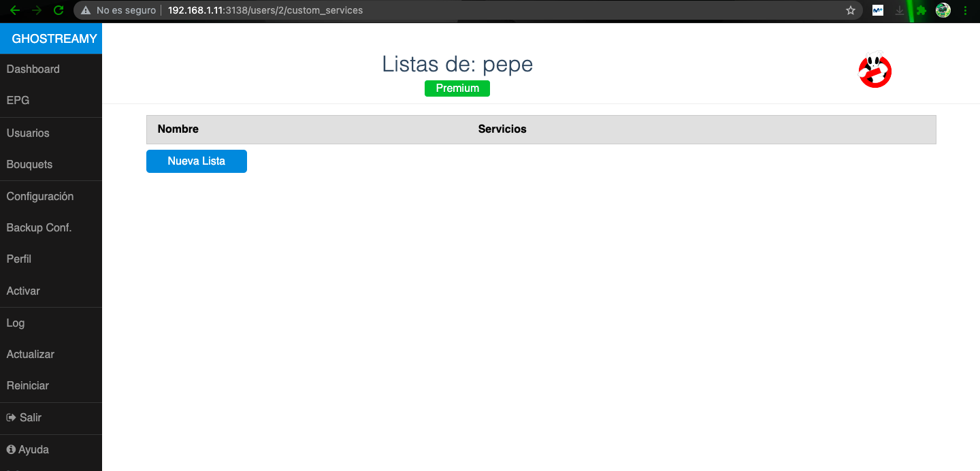This screenshot has height=471, width=980.
Task: Click the downloads arrow icon in toolbar
Action: click(900, 11)
